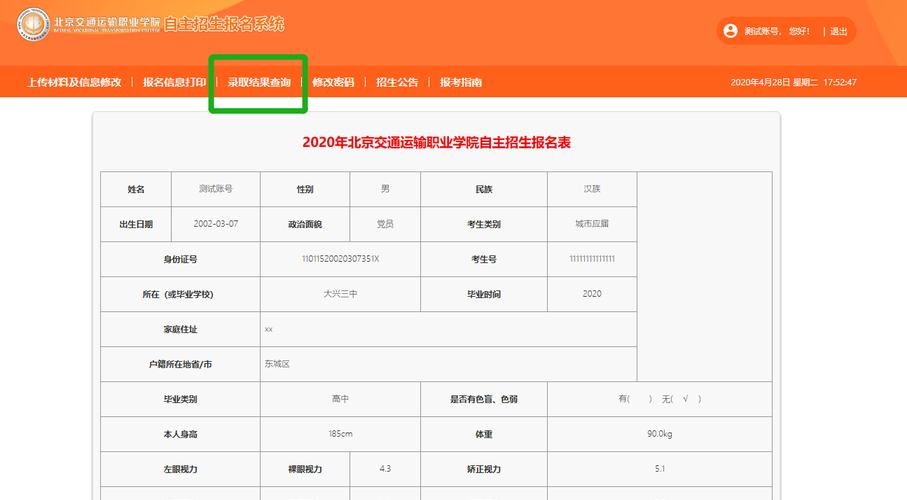This screenshot has height=500, width=907.
Task: Click the 测试账号, 您好! greeting
Action: pos(777,31)
